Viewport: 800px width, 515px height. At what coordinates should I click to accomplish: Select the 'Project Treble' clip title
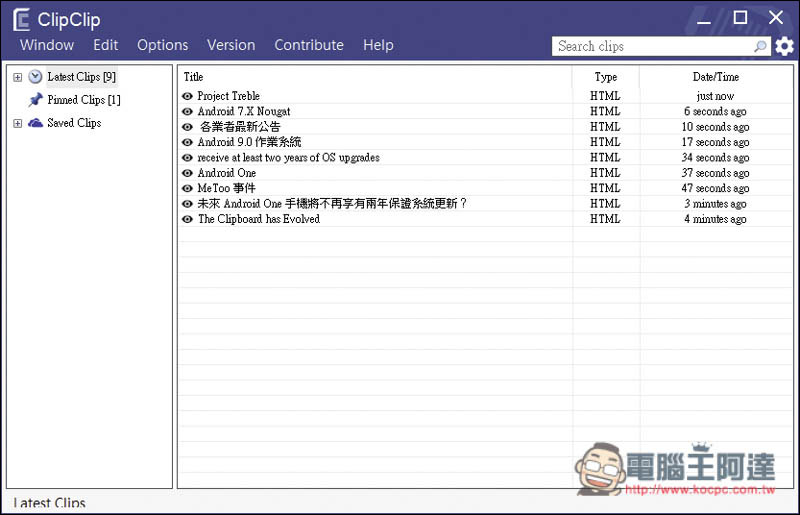tap(229, 96)
